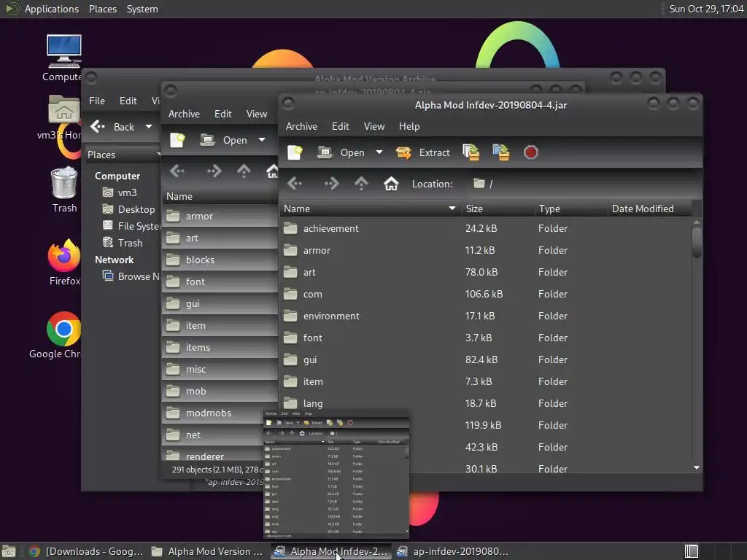Open the View menu in the jar window
The height and width of the screenshot is (560, 747).
pos(374,126)
